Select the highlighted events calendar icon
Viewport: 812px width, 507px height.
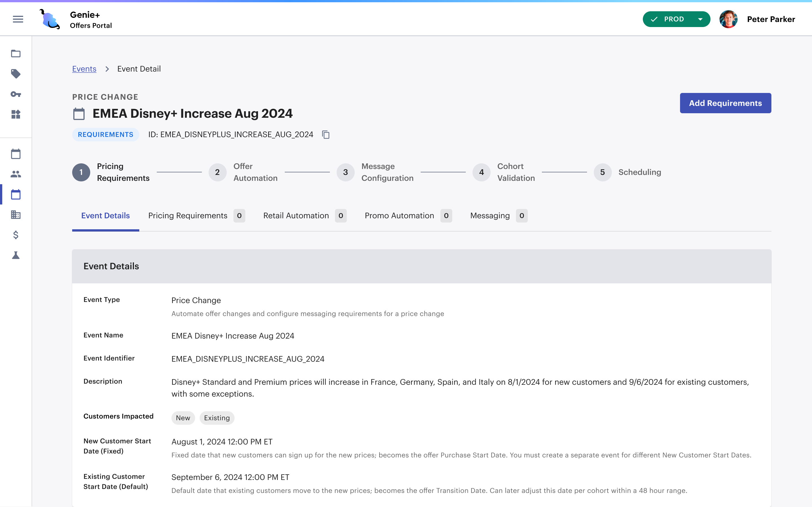click(16, 194)
